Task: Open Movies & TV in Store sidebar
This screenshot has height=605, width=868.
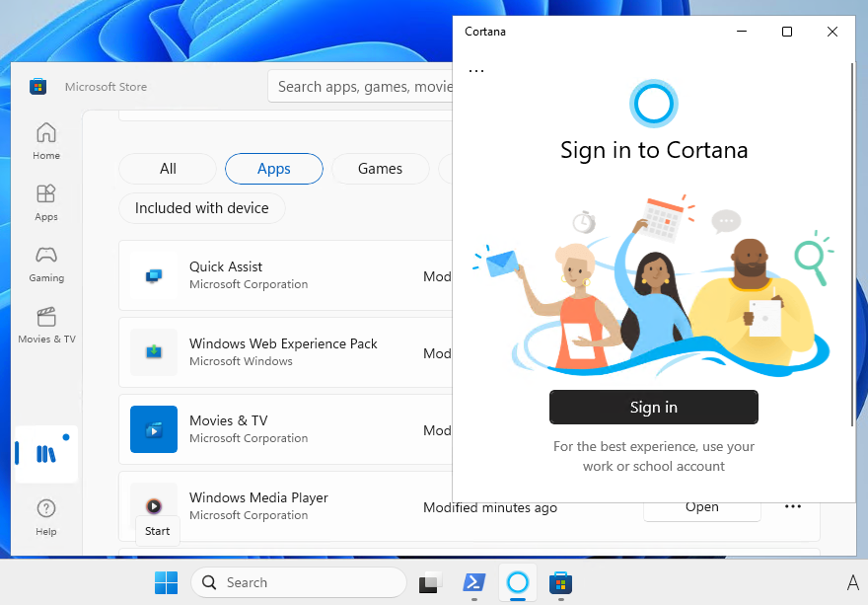Action: [46, 326]
